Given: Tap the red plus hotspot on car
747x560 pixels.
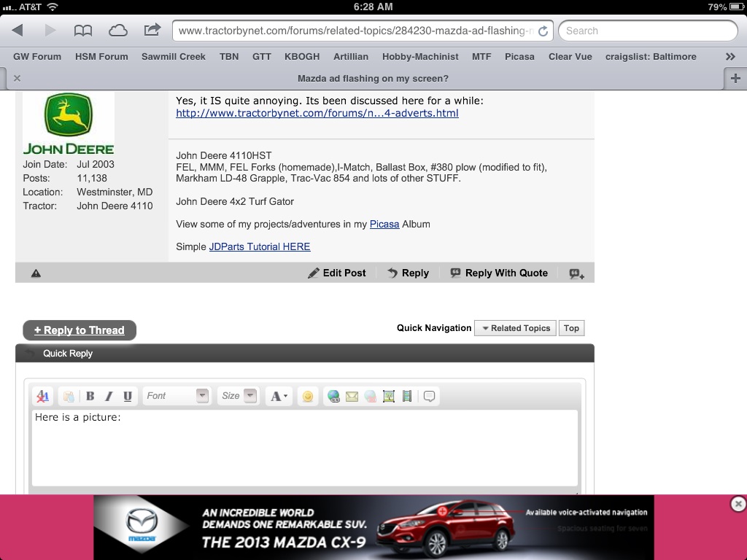Looking at the screenshot, I should tap(443, 511).
